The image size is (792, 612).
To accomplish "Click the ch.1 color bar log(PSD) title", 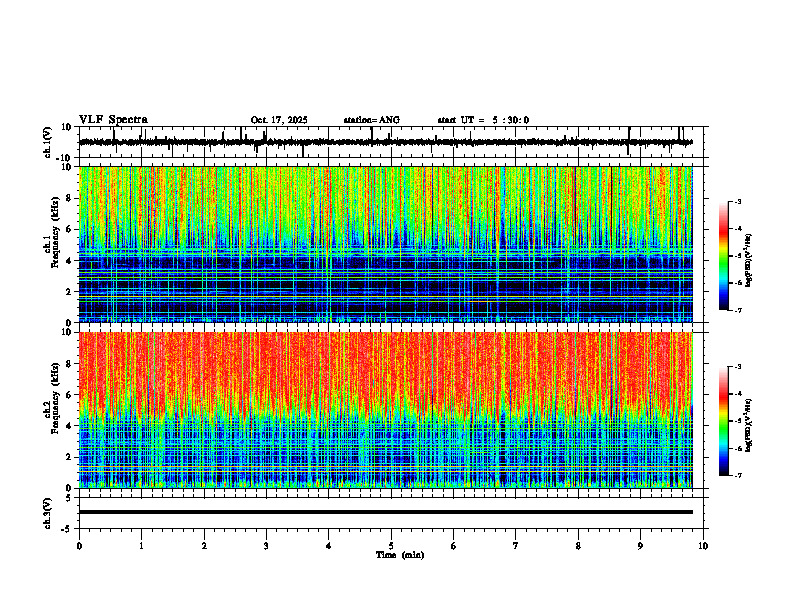I will (748, 260).
